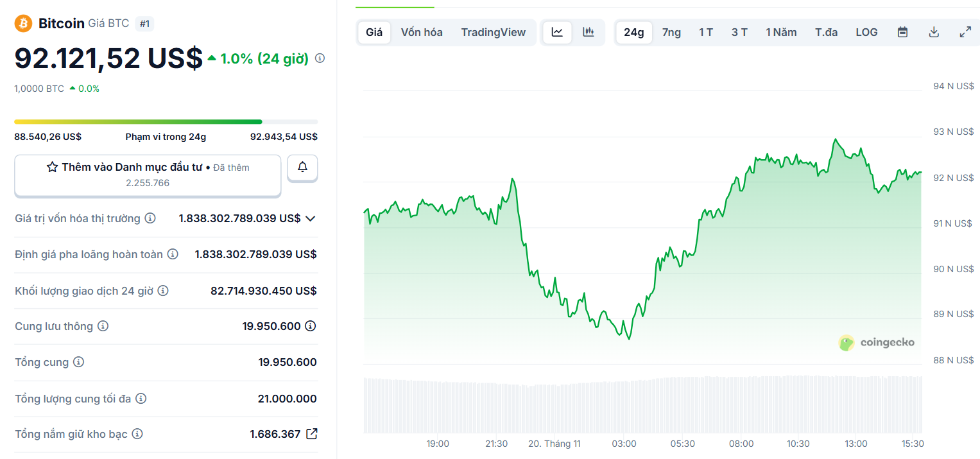Enable LOG scale on the chart

click(866, 31)
